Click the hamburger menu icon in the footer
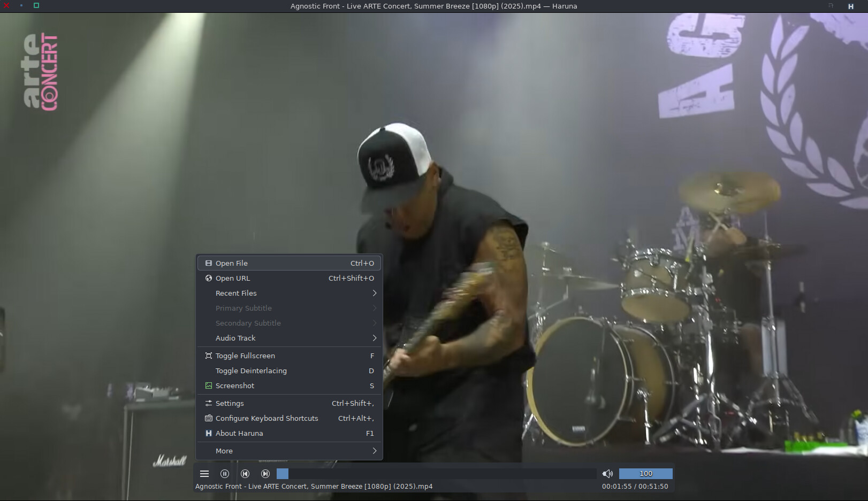 204,474
